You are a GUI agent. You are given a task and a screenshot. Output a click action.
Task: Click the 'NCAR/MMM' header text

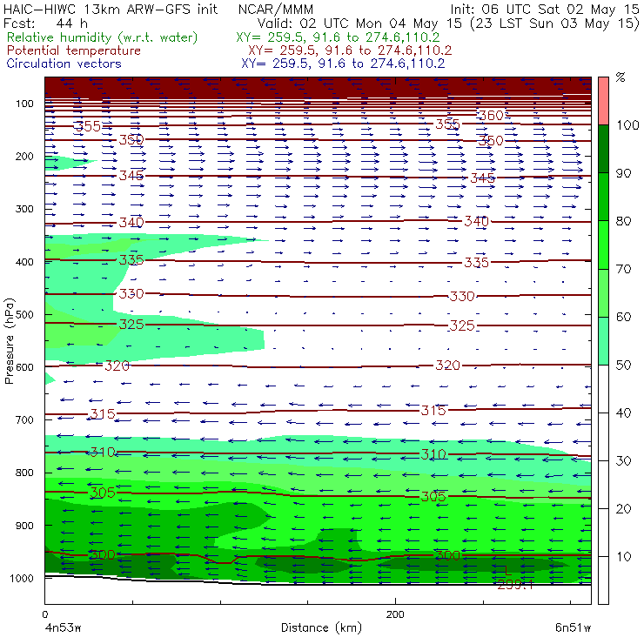tap(276, 10)
